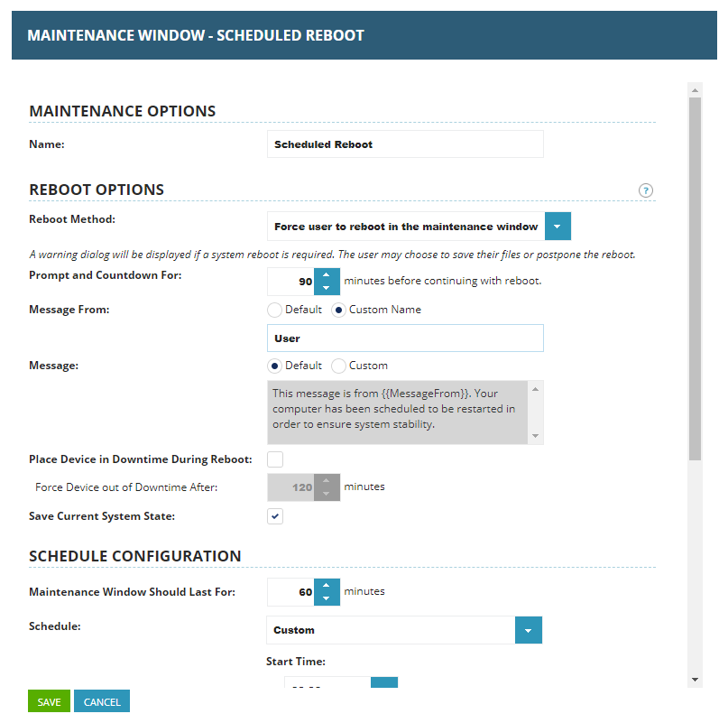Select Custom Name radio for Message From
This screenshot has width=728, height=723.
(340, 310)
